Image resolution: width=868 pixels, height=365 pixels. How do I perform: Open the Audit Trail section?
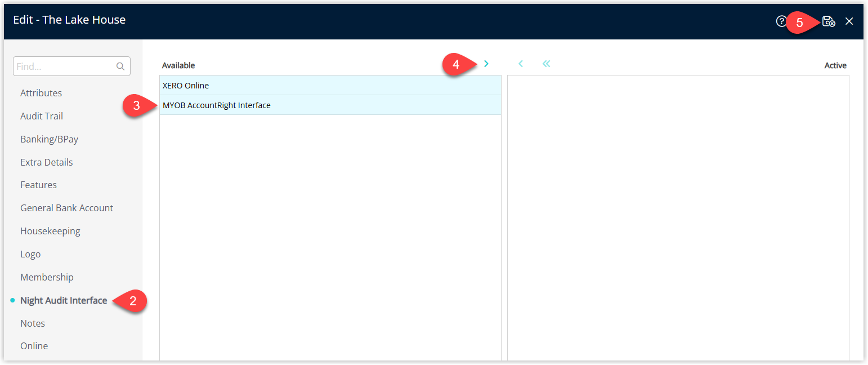pyautogui.click(x=42, y=116)
